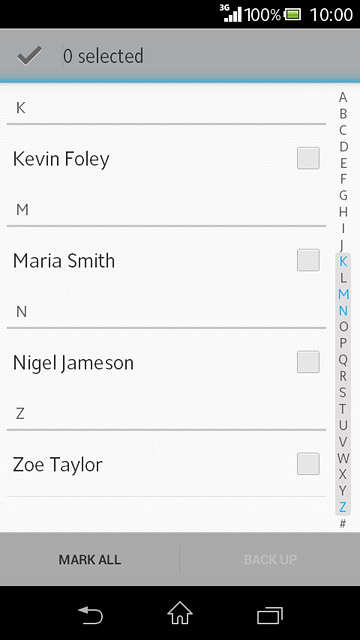
Task: Select the Zoe Taylor contact name
Action: point(58,465)
